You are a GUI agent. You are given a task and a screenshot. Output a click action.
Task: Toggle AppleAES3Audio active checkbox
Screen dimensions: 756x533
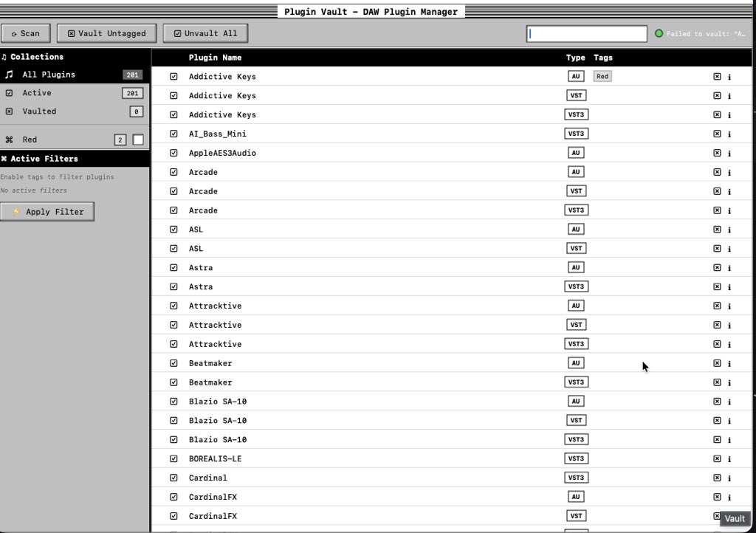pyautogui.click(x=173, y=153)
